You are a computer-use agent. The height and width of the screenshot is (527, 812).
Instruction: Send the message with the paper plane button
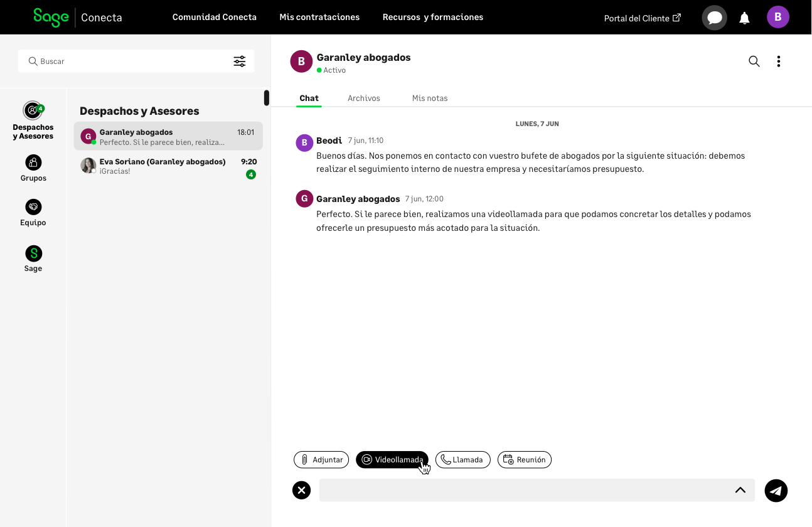click(776, 491)
